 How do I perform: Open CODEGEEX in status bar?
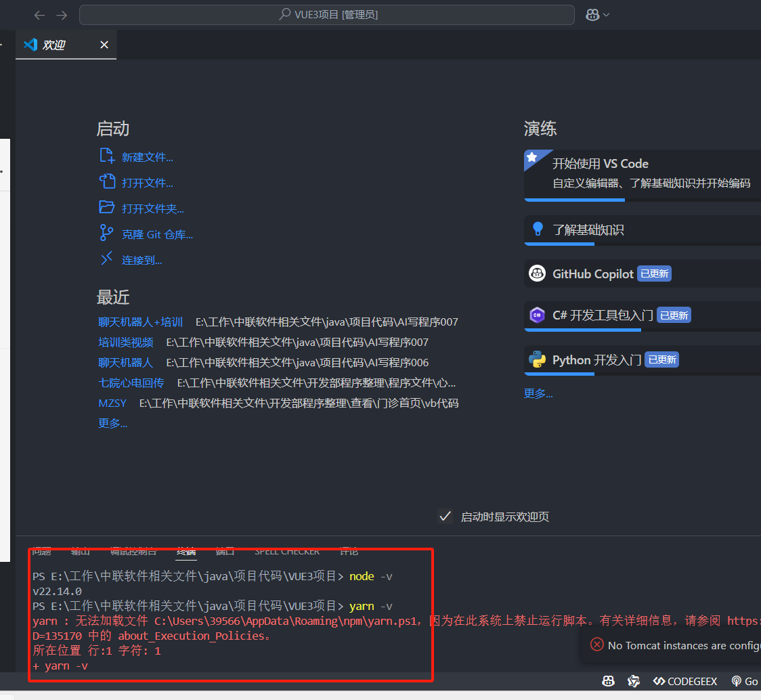(684, 681)
